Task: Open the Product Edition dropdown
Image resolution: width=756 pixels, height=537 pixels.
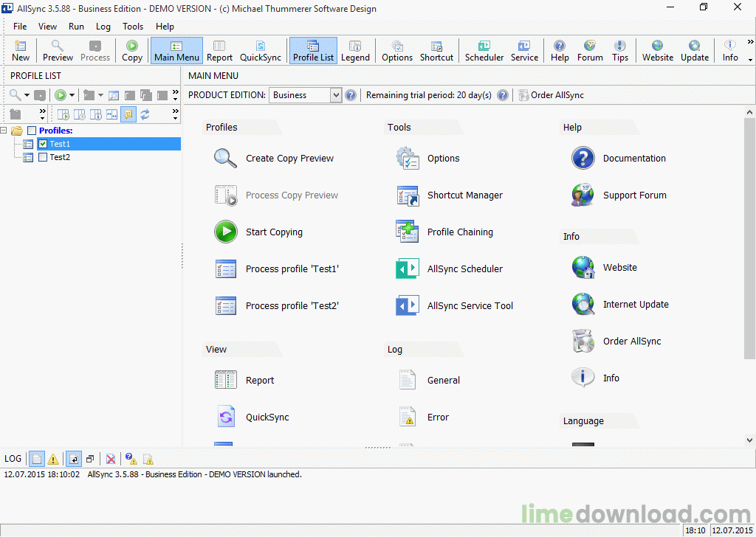Action: 336,95
